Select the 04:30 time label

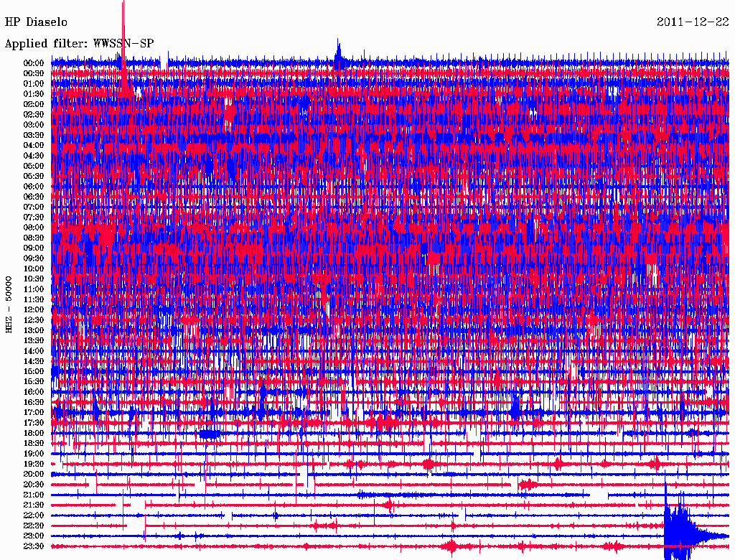coord(34,156)
